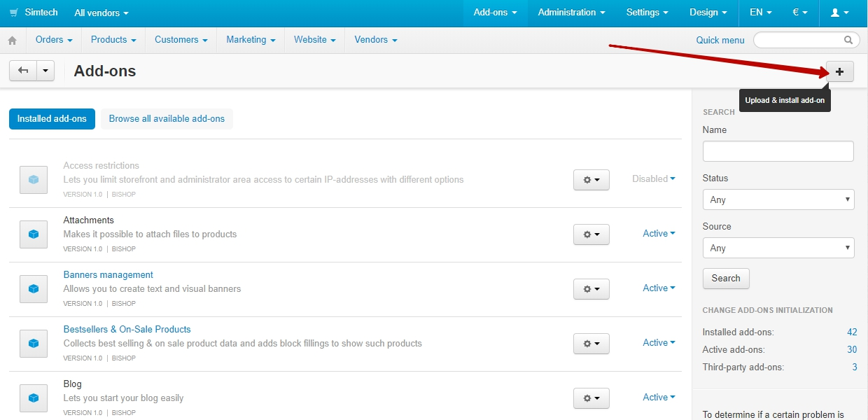
Task: Click Access restrictions add-on cube icon
Action: (34, 180)
